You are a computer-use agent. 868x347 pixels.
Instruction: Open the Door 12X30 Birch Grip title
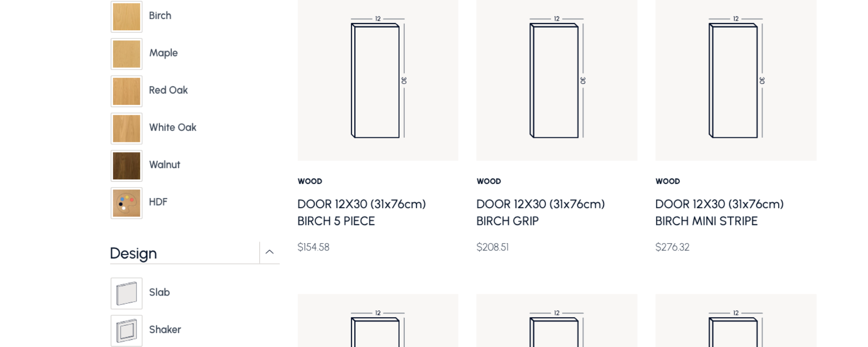[540, 212]
